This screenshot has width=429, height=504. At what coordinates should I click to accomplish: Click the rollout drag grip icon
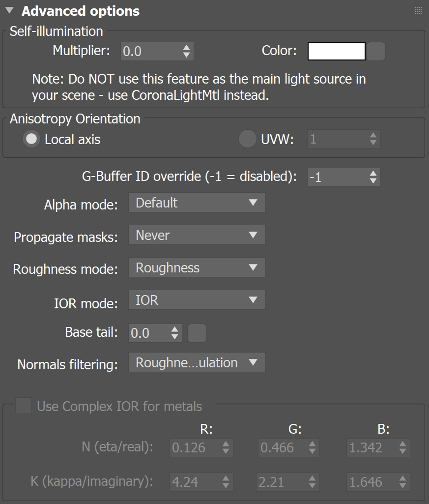point(418,10)
